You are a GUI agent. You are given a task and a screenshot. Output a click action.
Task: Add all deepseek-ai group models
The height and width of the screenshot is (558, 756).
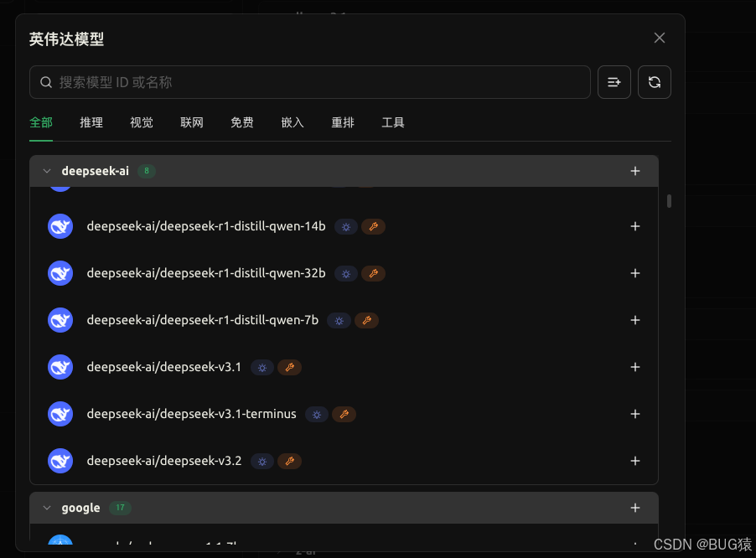[x=635, y=171]
